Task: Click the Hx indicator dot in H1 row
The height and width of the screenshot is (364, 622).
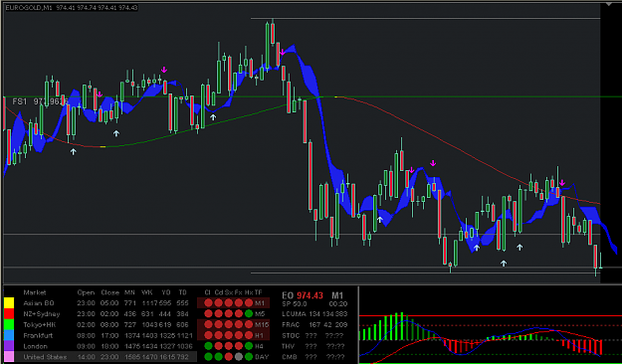Action: [249, 335]
